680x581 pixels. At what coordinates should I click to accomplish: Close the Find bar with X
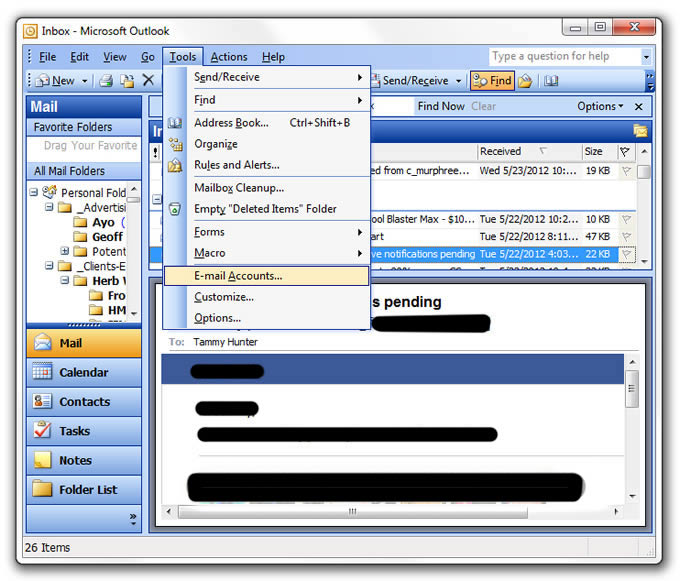[638, 107]
